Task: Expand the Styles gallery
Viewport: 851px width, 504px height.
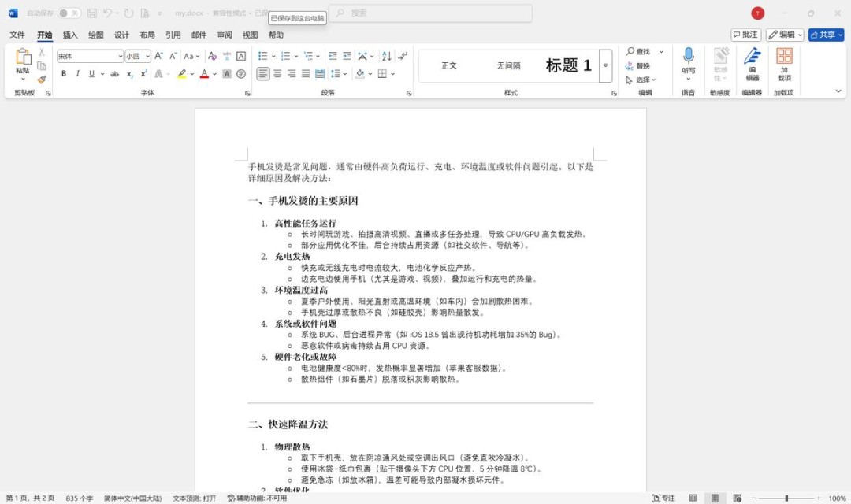Action: 604,66
